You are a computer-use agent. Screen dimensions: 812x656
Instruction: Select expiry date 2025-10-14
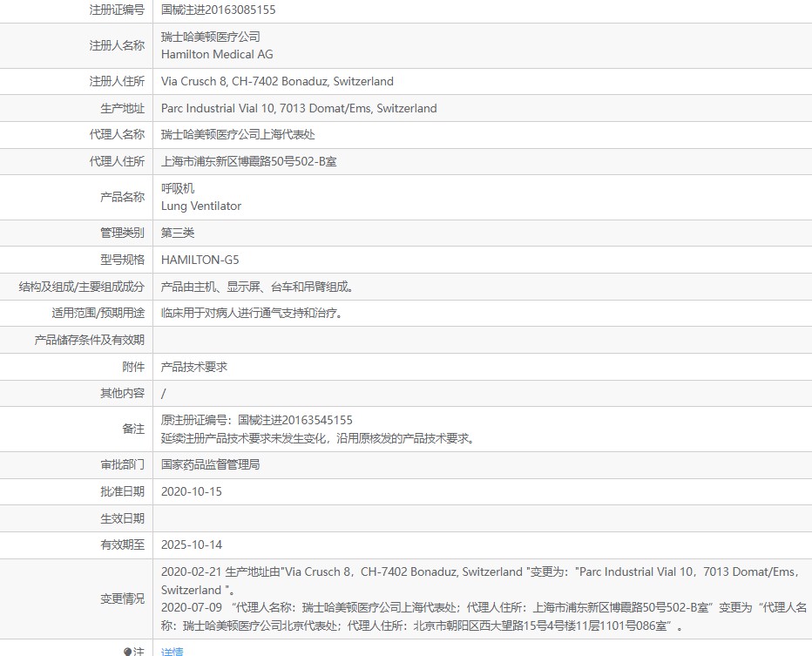coord(191,545)
